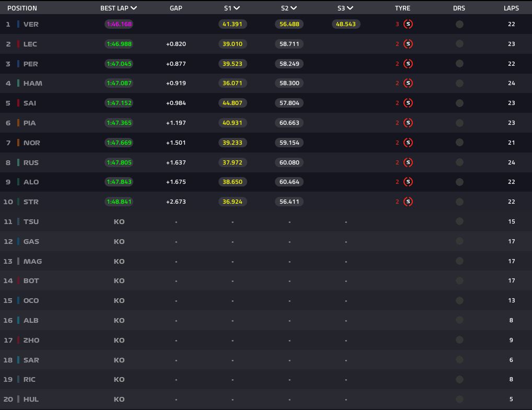This screenshot has height=410, width=532.
Task: Select driver name PER in third row
Action: [31, 64]
